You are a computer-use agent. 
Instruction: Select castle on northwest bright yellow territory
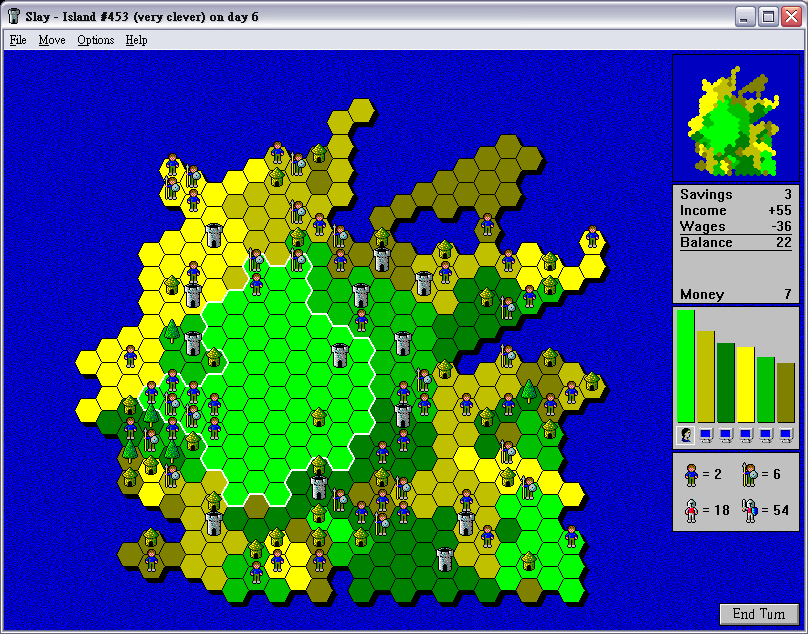click(x=214, y=236)
